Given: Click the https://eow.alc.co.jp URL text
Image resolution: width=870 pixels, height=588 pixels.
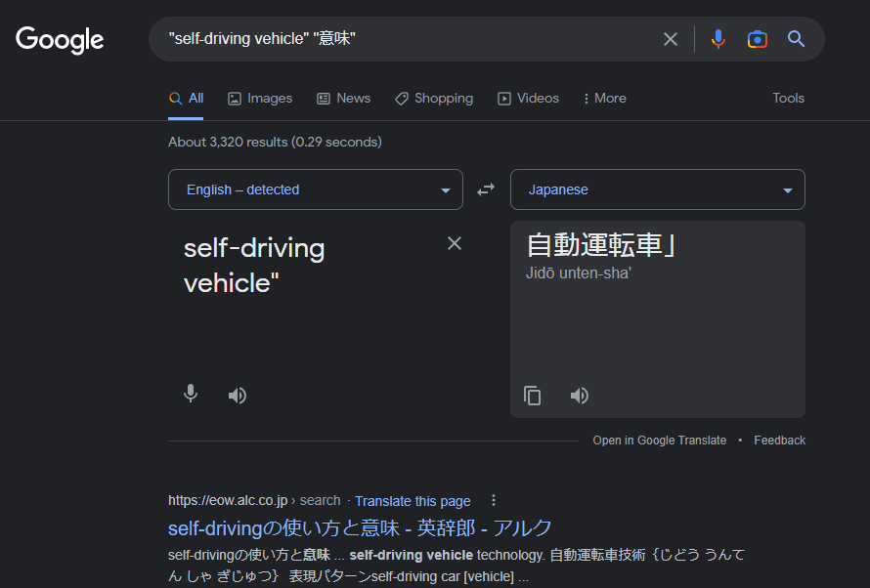Looking at the screenshot, I should [228, 500].
